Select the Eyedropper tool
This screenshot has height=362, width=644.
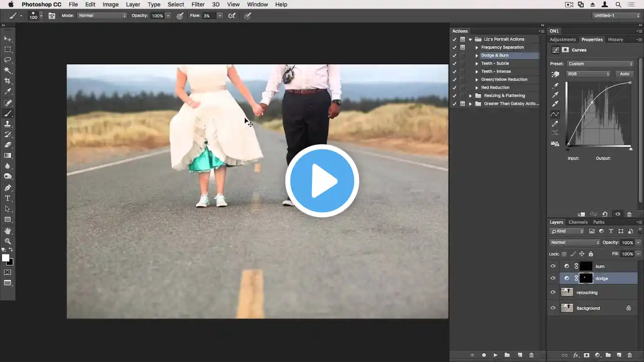(8, 92)
